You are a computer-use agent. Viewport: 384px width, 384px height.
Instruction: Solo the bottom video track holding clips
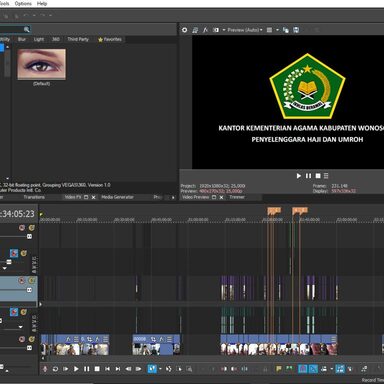click(32, 339)
